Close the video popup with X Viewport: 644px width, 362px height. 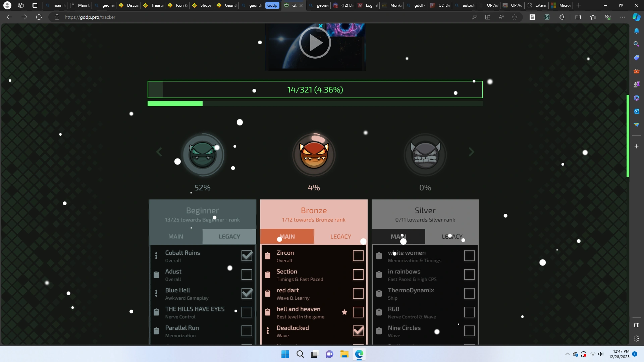[321, 26]
